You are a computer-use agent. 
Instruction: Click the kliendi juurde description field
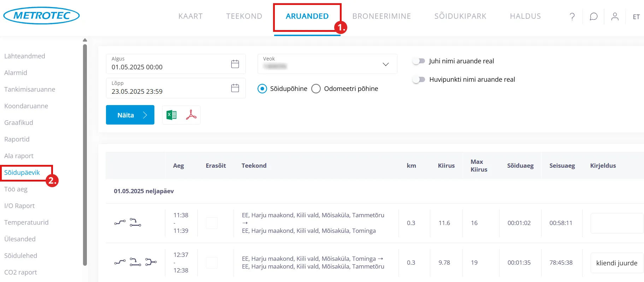click(x=616, y=263)
